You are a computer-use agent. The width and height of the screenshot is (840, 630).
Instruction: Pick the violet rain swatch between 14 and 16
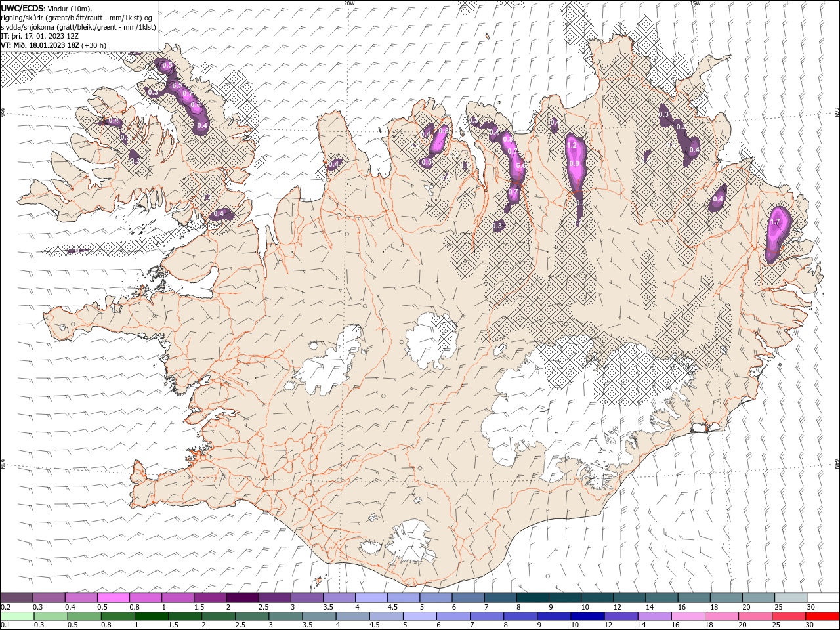click(x=654, y=616)
